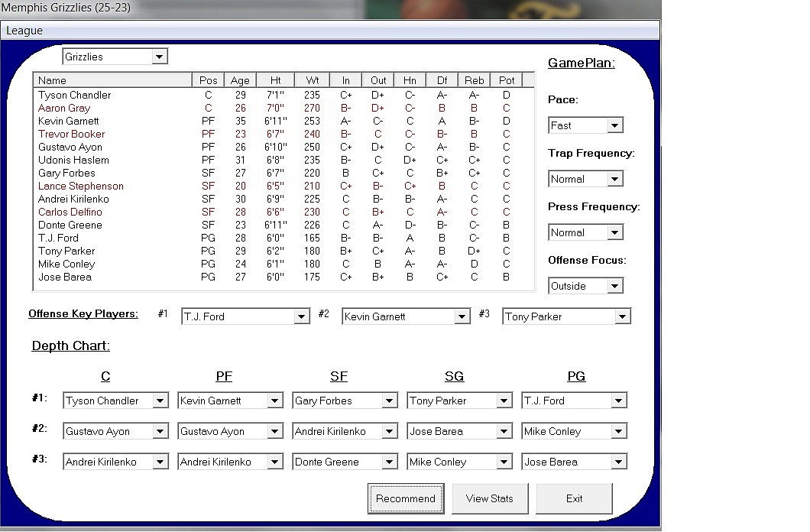Sort roster by Pos column header
Screen dimensions: 810x532
208,80
